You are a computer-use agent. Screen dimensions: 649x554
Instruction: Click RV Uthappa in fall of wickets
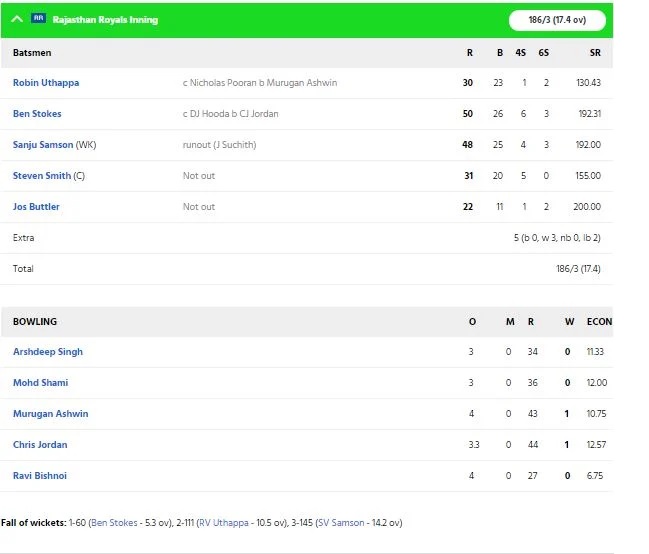pyautogui.click(x=224, y=523)
